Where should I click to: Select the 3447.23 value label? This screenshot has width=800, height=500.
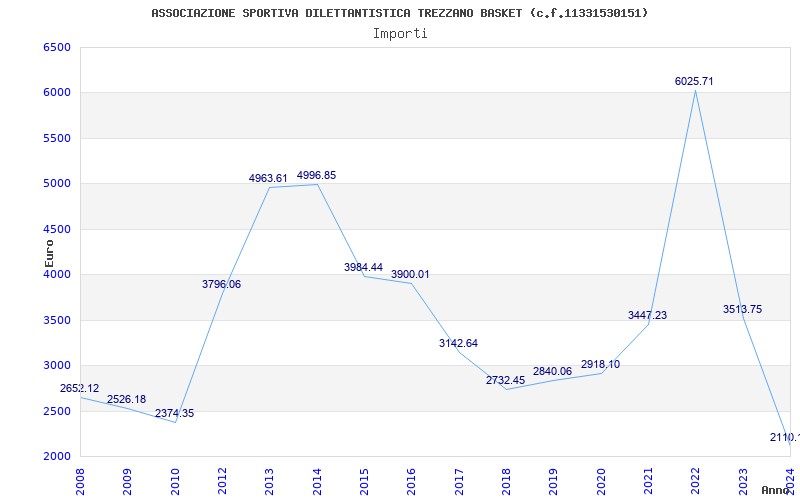pos(647,316)
